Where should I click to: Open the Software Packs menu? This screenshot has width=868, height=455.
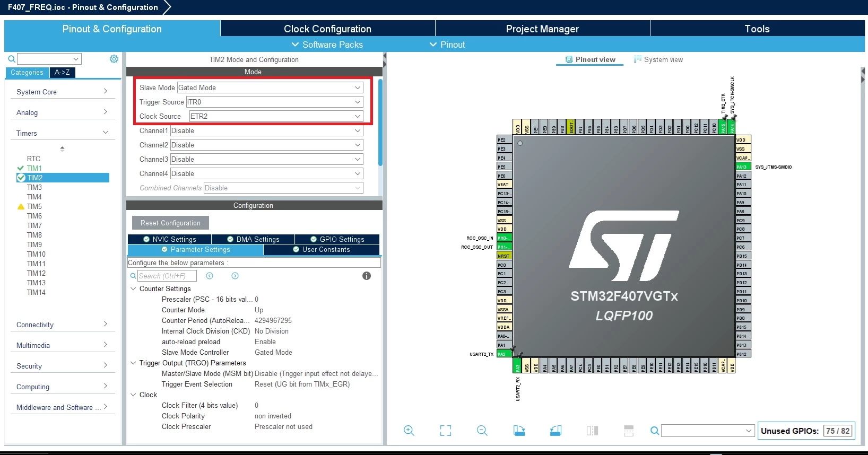click(x=327, y=45)
